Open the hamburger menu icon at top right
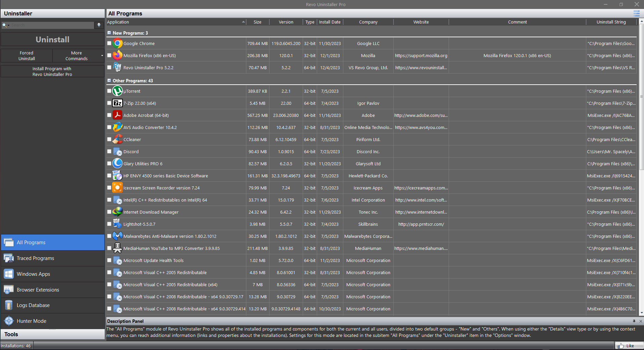The width and height of the screenshot is (644, 350). (x=636, y=13)
